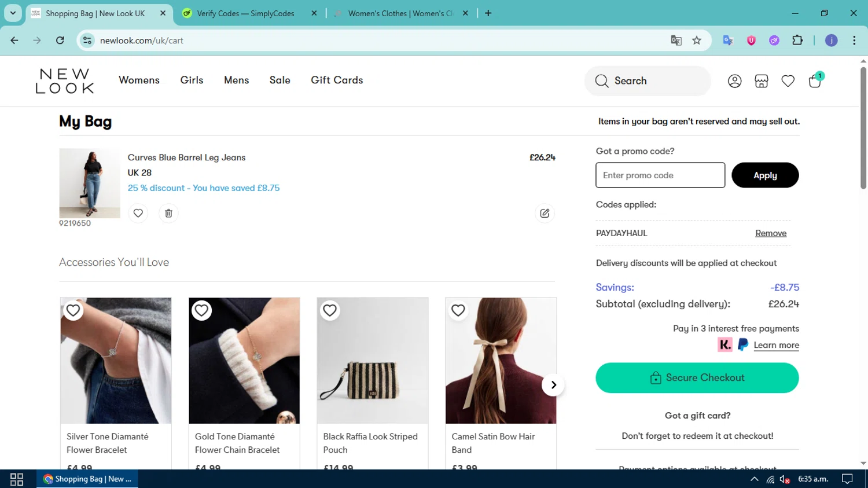
Task: Bookmark this page with the star icon
Action: [697, 40]
